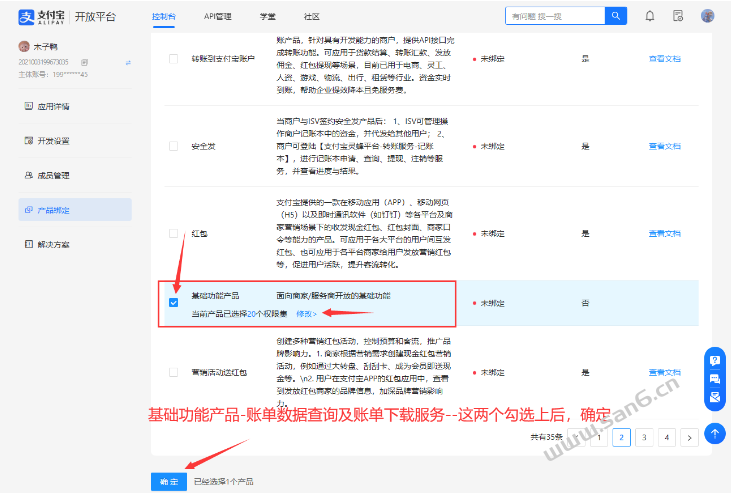Tick the checkbox for 安全发

click(173, 146)
